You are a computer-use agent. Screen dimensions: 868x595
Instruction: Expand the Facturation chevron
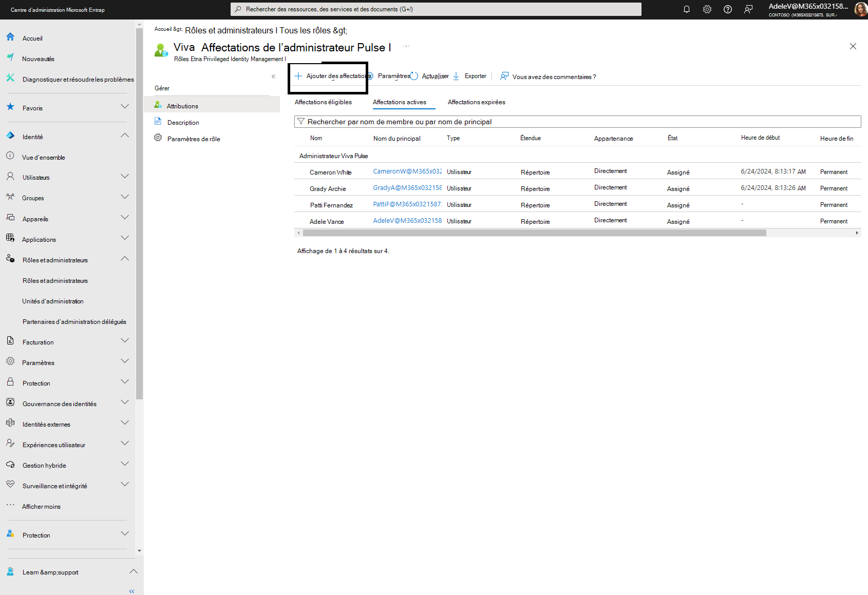coord(125,340)
